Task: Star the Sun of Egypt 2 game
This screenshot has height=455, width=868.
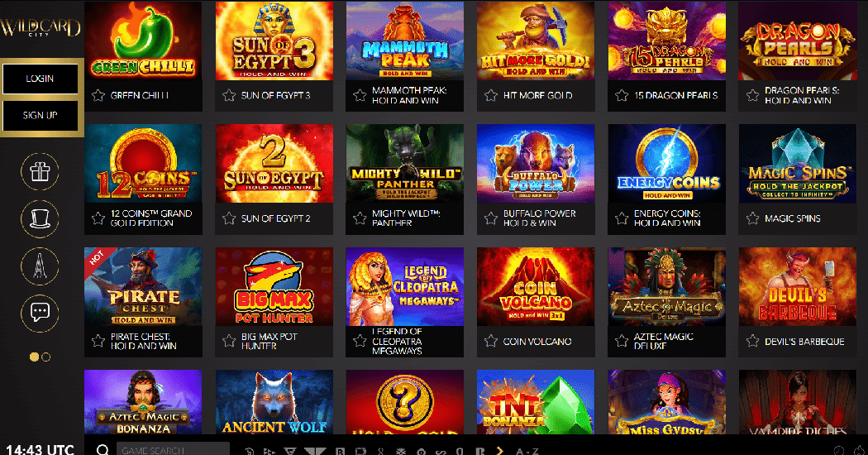Action: (229, 218)
